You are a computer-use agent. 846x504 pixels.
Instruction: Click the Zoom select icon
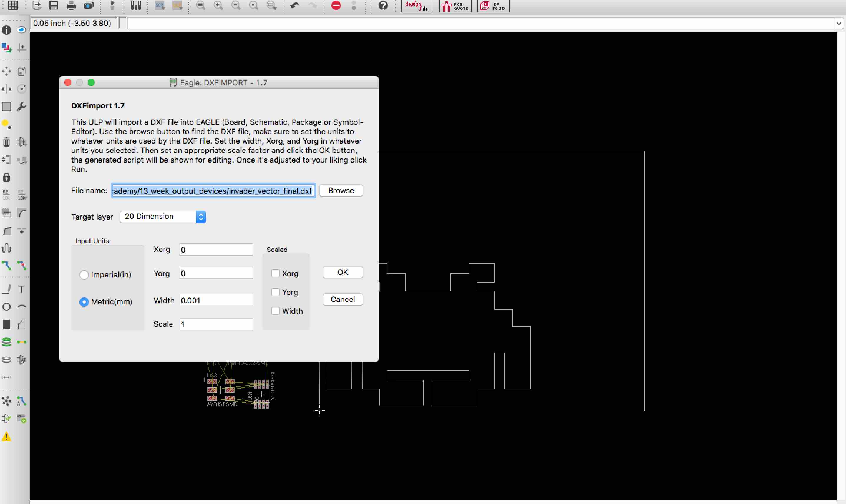click(x=271, y=5)
